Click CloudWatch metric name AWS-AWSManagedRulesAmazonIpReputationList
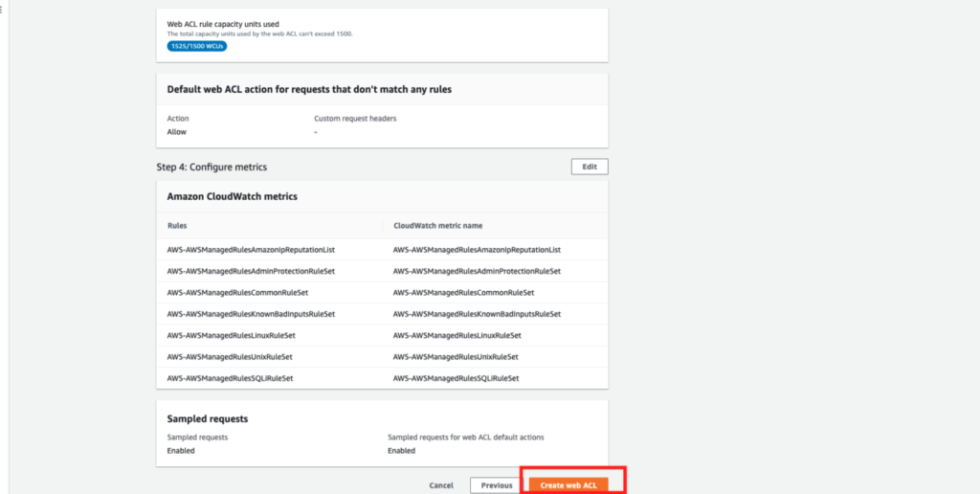The height and width of the screenshot is (494, 980). pos(477,250)
